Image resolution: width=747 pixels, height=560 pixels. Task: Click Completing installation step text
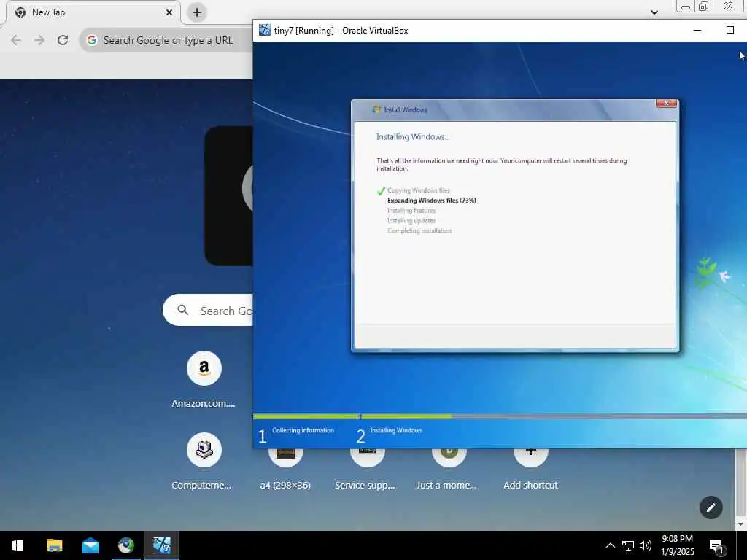tap(419, 230)
